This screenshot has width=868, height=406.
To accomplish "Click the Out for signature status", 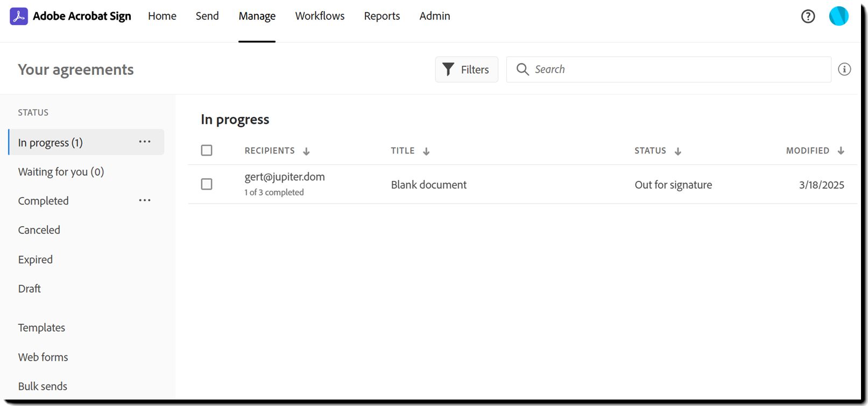I will (673, 185).
